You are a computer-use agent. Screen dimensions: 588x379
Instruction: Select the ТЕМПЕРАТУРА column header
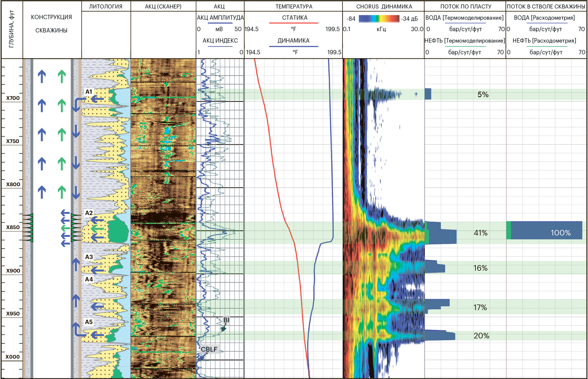point(294,6)
